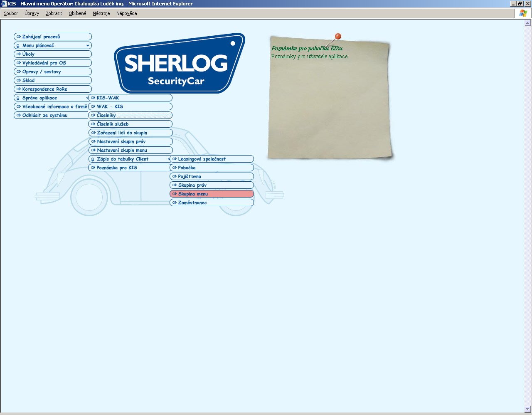The height and width of the screenshot is (415, 532).
Task: Choose Leasingová společnost
Action: click(212, 159)
